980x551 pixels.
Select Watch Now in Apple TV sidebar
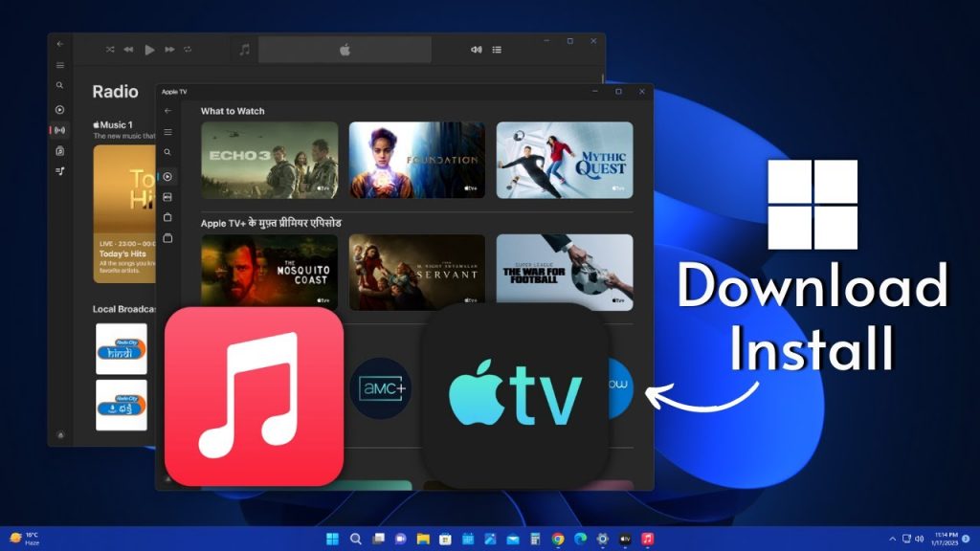pos(167,177)
